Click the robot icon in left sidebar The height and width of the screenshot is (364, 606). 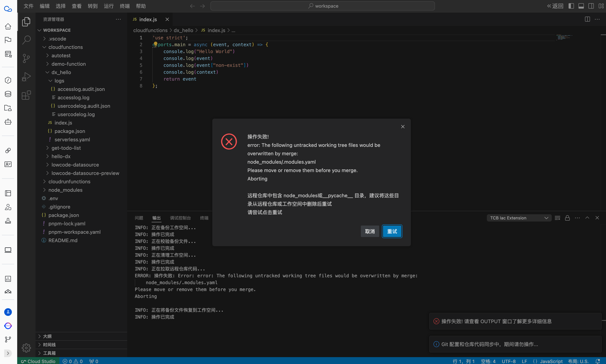(8, 122)
